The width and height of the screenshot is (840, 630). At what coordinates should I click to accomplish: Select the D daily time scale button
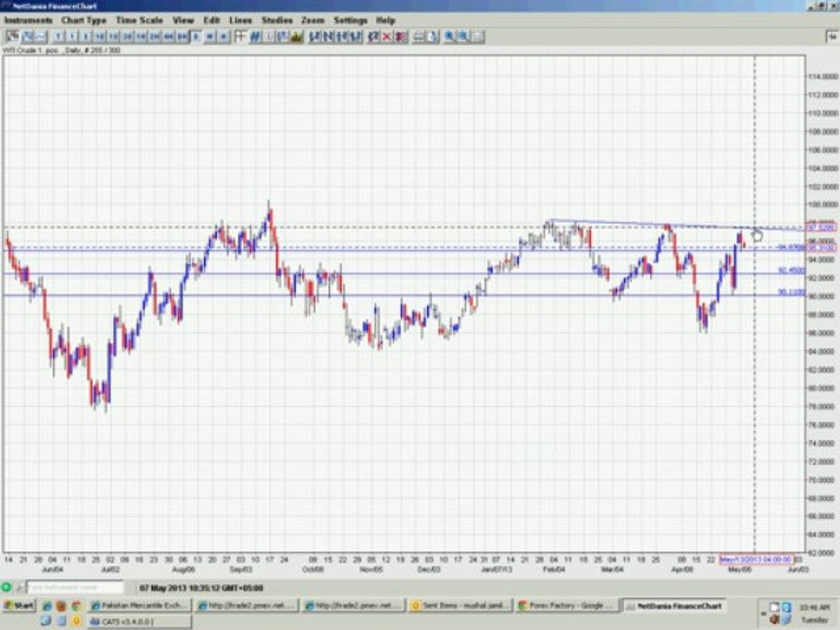pyautogui.click(x=196, y=37)
